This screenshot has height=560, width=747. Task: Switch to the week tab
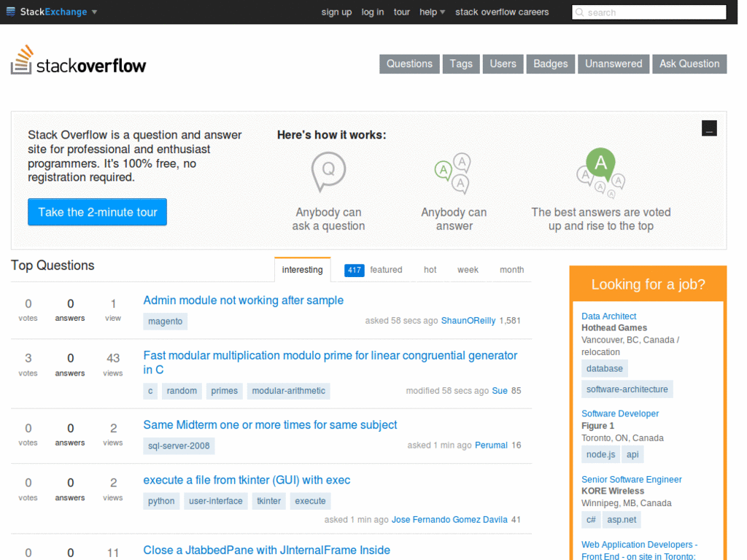468,270
